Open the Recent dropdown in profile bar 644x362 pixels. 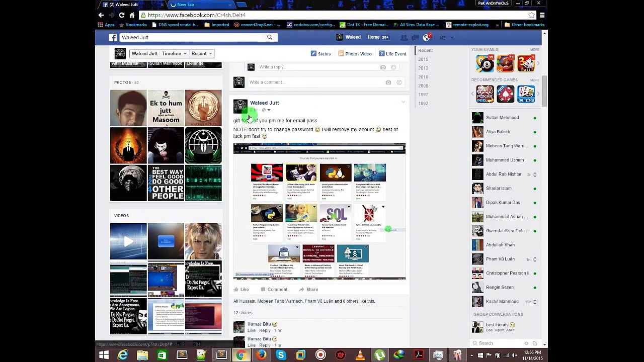(x=202, y=53)
